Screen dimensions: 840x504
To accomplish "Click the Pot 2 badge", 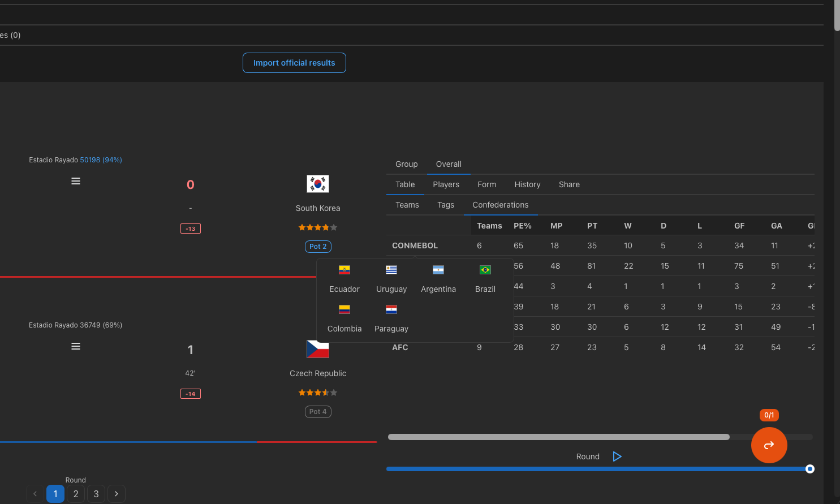I will (318, 247).
